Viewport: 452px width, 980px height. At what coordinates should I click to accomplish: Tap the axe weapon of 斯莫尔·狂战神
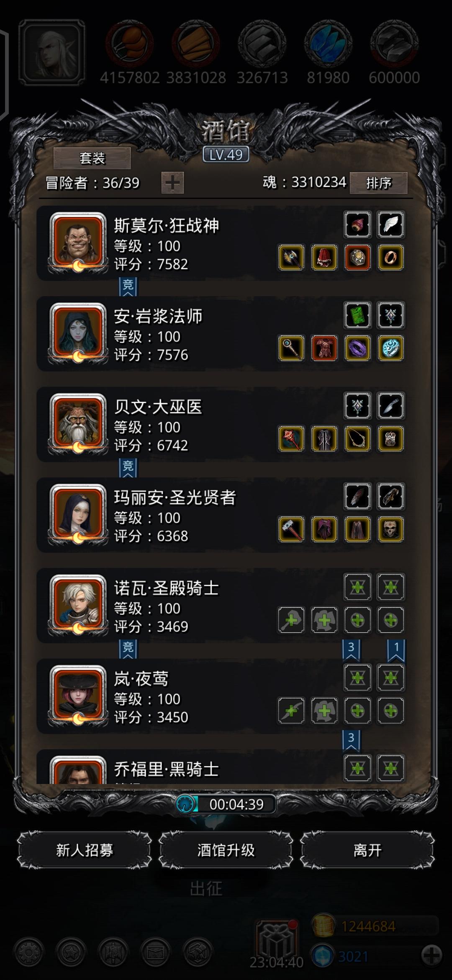click(x=291, y=257)
